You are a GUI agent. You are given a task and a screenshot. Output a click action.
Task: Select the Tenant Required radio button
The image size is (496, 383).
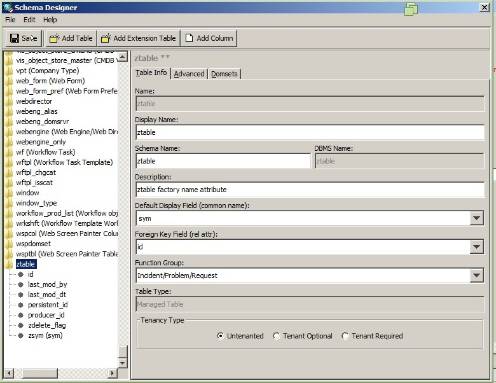pos(345,336)
